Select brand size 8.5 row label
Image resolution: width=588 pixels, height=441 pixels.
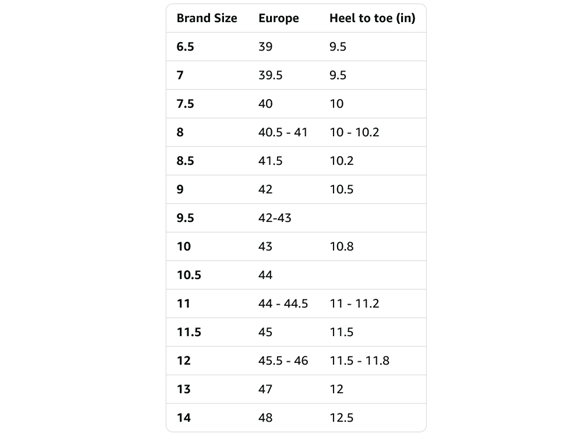[185, 161]
